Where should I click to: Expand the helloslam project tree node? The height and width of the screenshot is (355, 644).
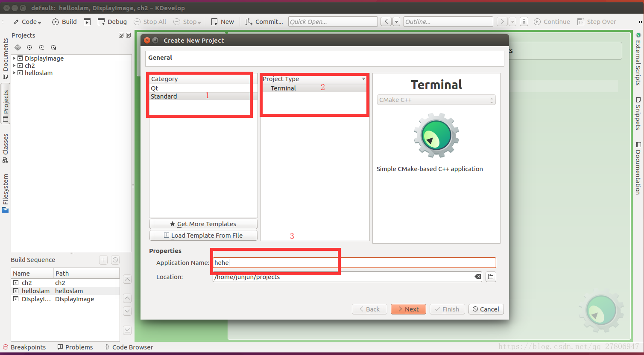(x=14, y=73)
